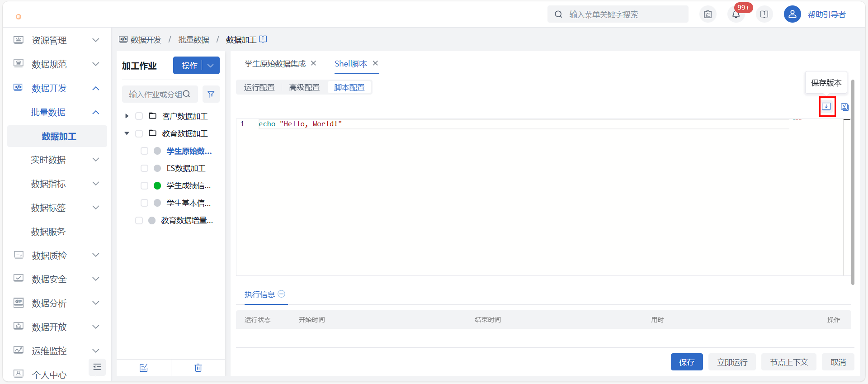The width and height of the screenshot is (868, 384).
Task: Click the 帮助引导者 username link
Action: click(x=827, y=14)
